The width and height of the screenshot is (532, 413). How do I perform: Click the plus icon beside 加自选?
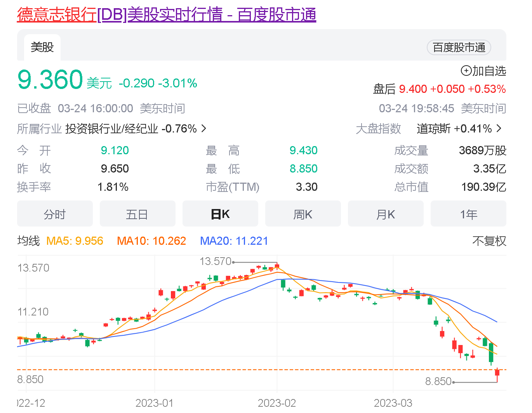466,71
